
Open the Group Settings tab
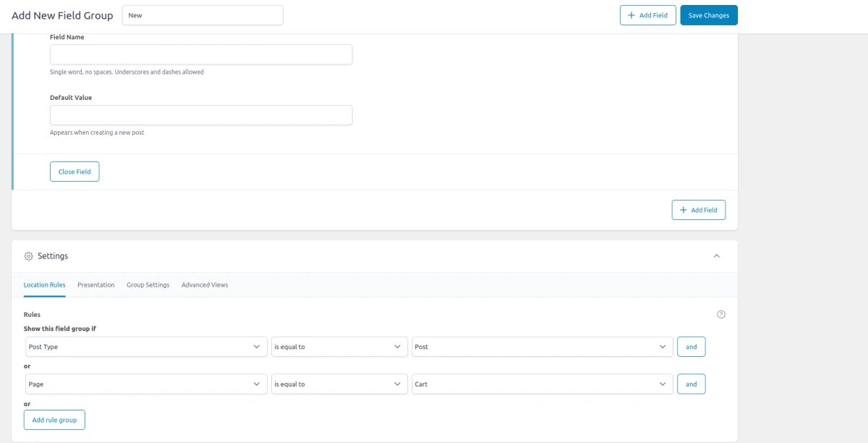148,285
